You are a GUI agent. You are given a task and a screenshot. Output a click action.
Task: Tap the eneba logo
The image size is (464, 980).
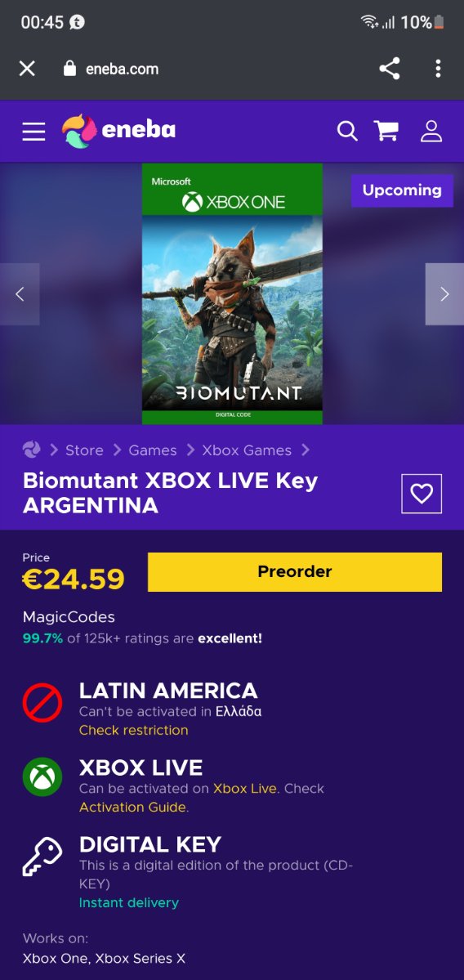tap(118, 132)
